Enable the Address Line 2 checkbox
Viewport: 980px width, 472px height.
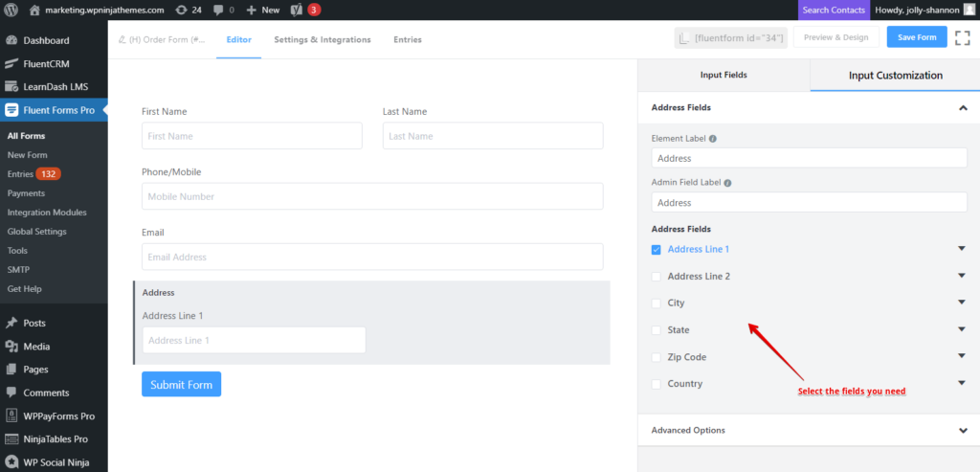pyautogui.click(x=657, y=277)
